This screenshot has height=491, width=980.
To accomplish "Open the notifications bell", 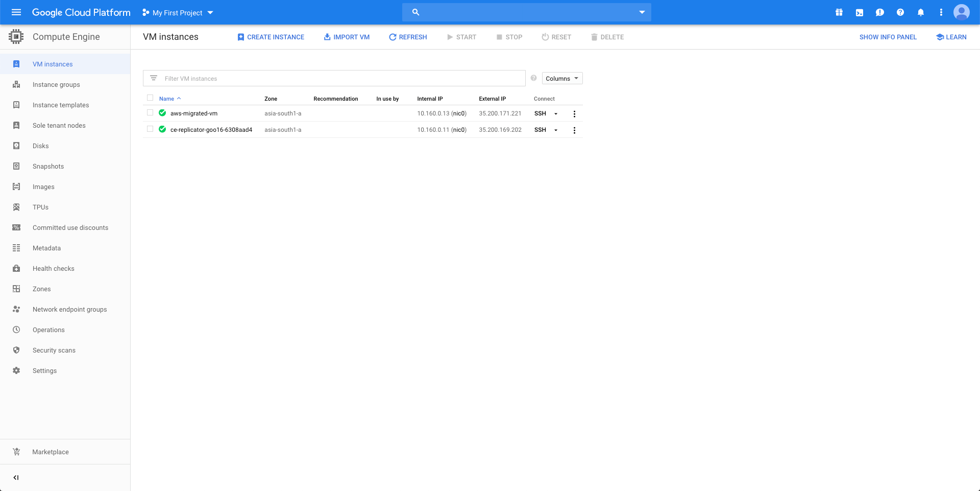I will pos(921,12).
